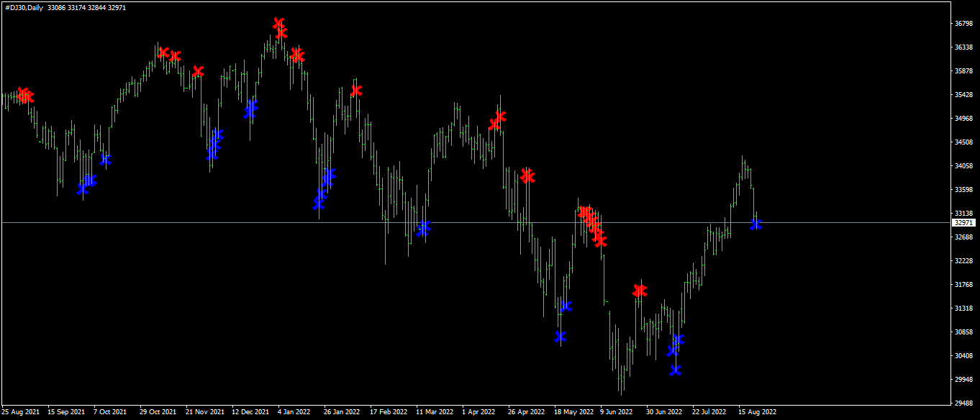
Task: Click the 36338 price axis label
Action: pos(963,47)
